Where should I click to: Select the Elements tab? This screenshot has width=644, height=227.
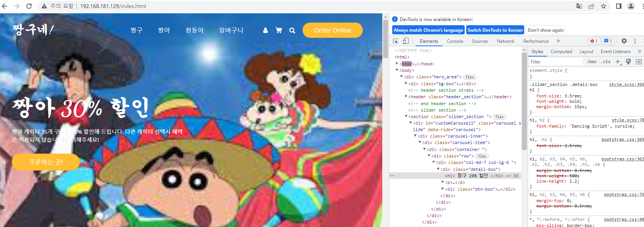click(x=429, y=41)
